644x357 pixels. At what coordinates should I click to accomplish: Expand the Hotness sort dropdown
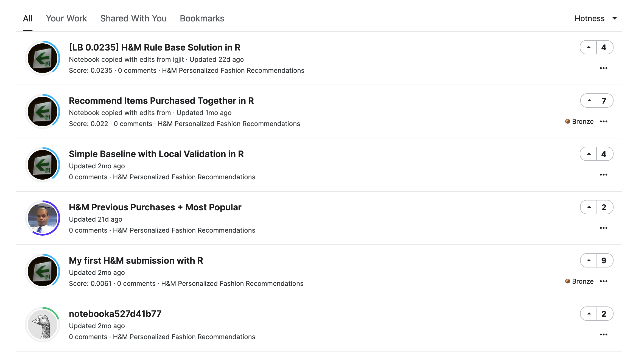coord(596,18)
